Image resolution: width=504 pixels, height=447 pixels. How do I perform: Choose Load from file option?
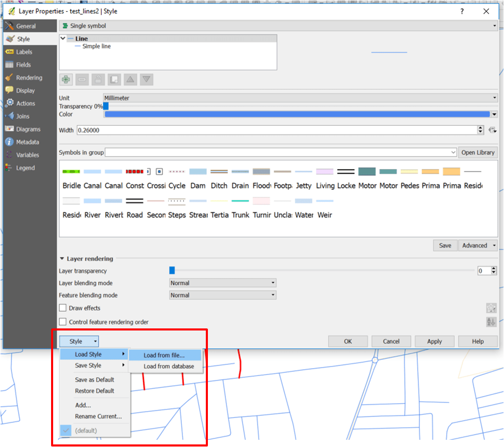pos(165,355)
